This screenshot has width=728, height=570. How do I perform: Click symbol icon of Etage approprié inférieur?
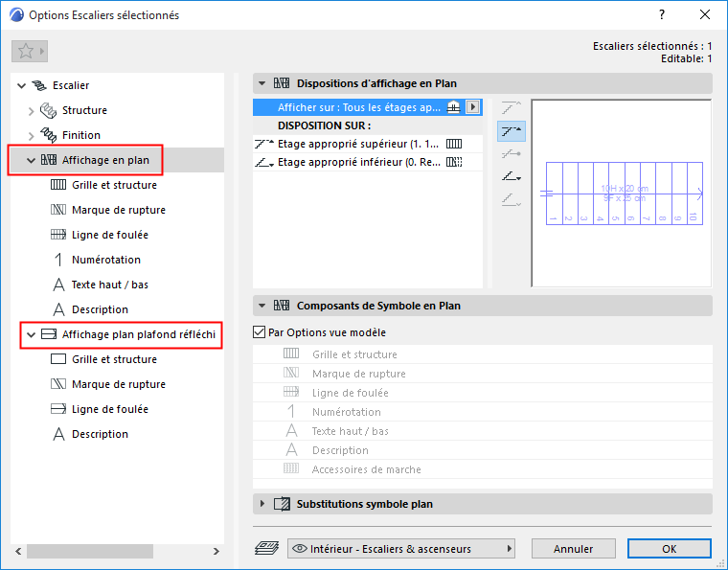pos(454,162)
